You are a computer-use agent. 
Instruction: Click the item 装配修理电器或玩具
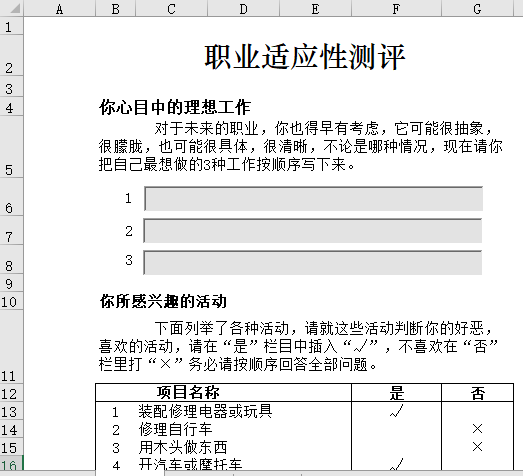click(205, 411)
